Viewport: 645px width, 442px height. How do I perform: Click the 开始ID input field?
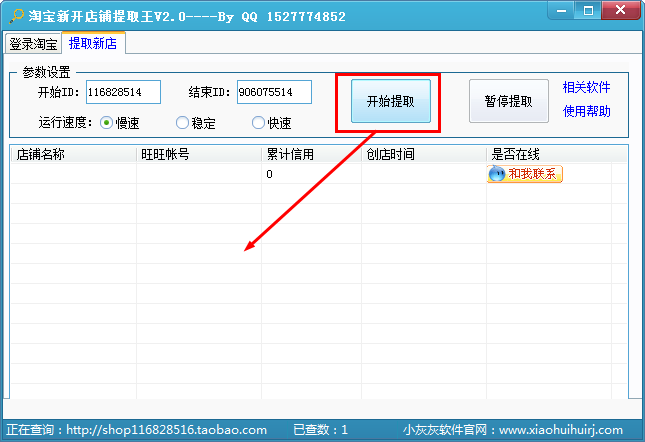coord(123,92)
